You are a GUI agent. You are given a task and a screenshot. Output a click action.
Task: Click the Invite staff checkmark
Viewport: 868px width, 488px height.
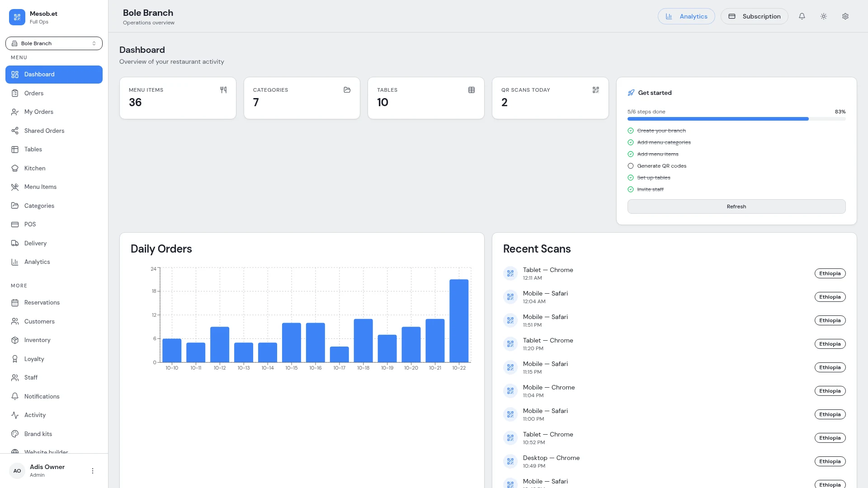[630, 189]
